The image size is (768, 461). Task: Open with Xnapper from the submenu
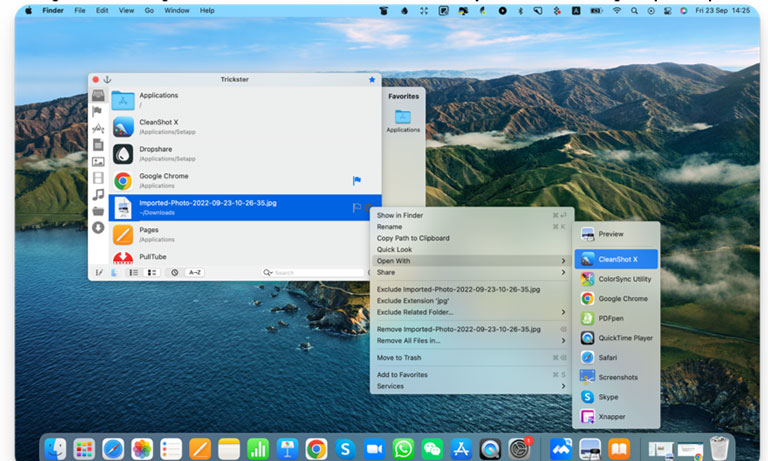[616, 416]
